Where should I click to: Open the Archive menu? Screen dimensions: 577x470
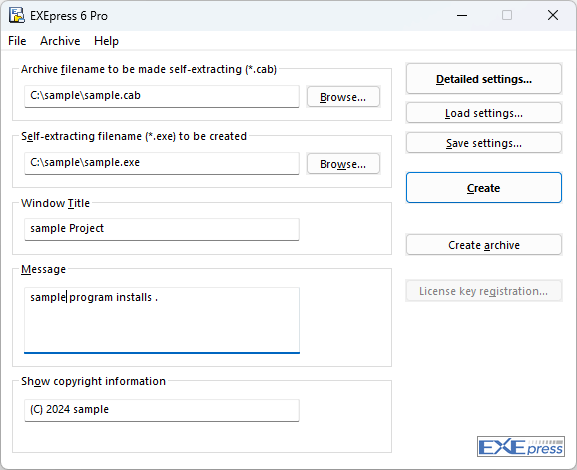pos(60,41)
